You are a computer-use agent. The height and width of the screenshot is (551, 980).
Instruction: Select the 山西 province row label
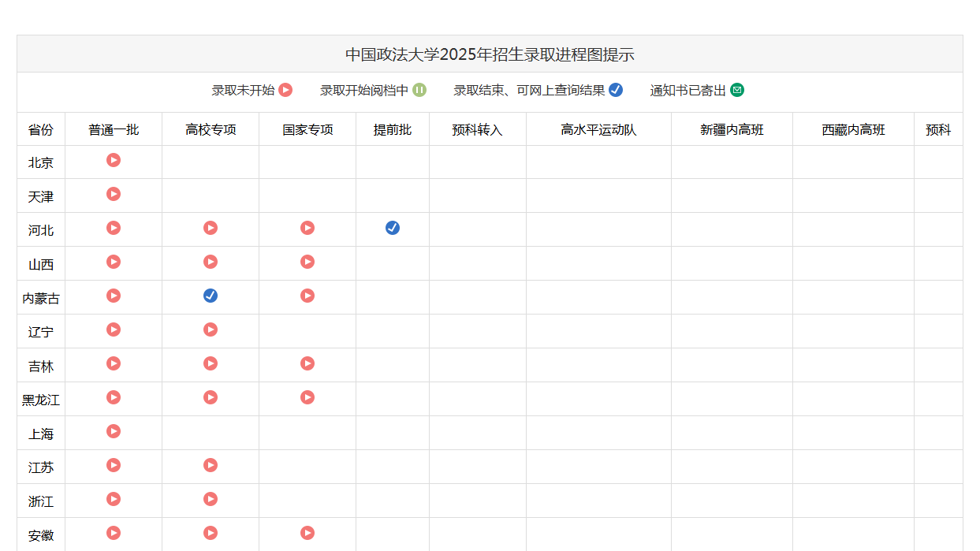(41, 265)
